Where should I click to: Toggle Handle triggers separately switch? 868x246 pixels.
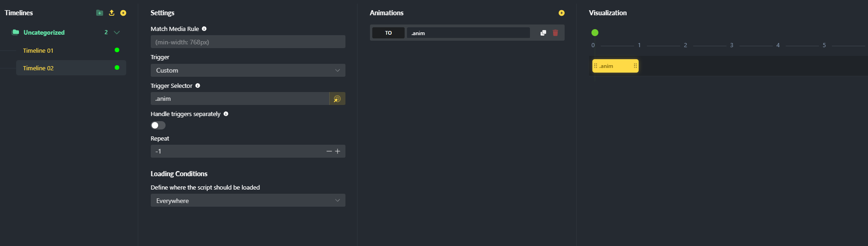pyautogui.click(x=158, y=125)
